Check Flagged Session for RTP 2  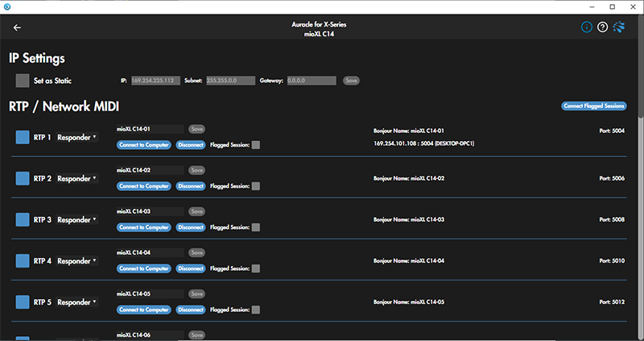coord(256,186)
